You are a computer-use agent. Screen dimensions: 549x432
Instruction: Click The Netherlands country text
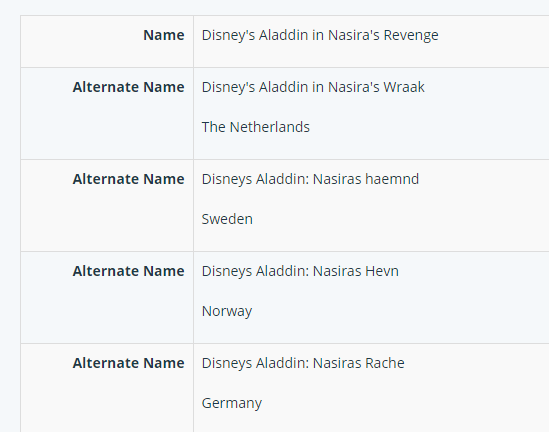tap(256, 127)
